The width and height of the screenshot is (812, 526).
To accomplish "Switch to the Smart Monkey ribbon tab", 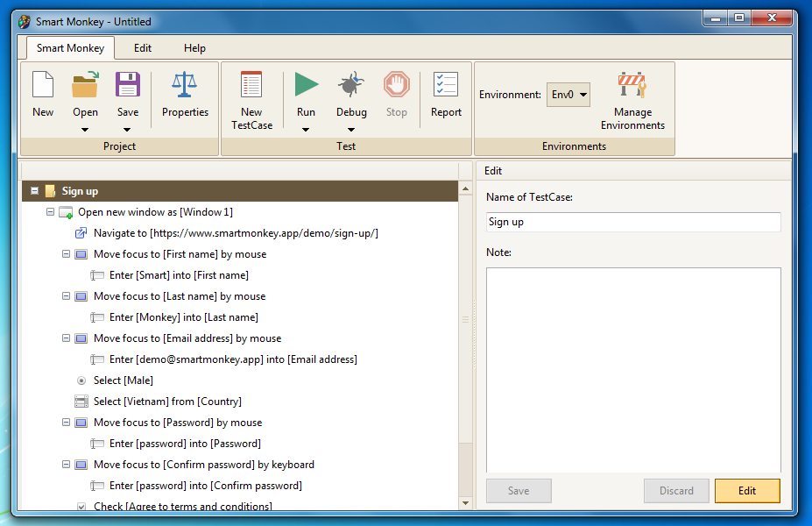I will click(x=70, y=48).
